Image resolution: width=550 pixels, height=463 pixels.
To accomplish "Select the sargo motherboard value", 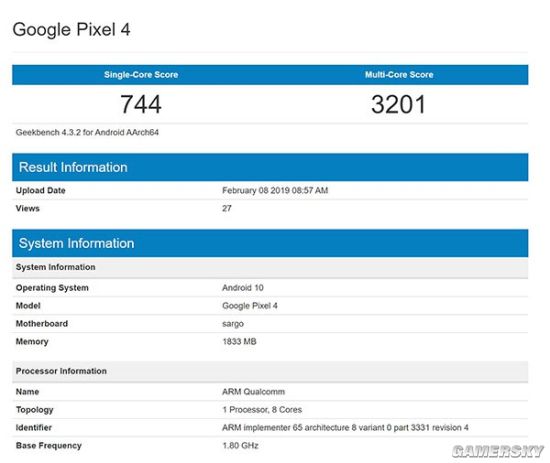I will coord(233,324).
